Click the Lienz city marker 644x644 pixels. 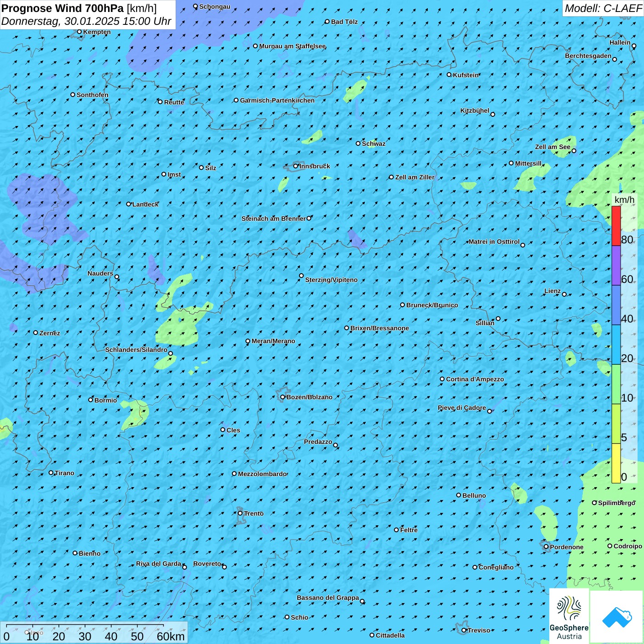coord(564,294)
